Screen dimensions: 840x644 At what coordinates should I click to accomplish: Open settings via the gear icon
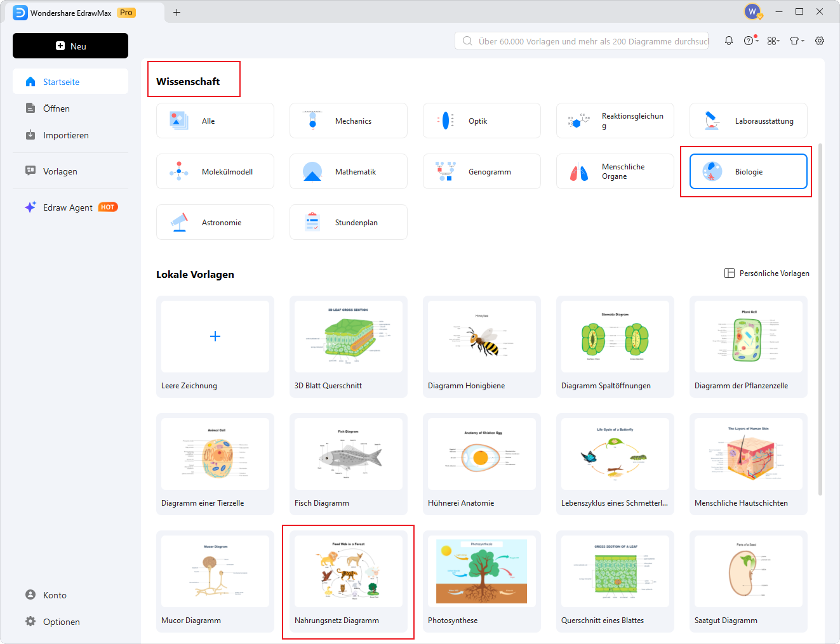[820, 41]
